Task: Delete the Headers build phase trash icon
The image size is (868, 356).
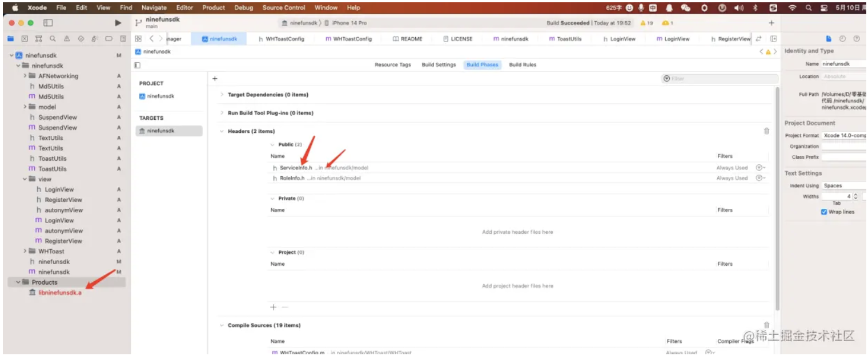Action: pyautogui.click(x=766, y=131)
